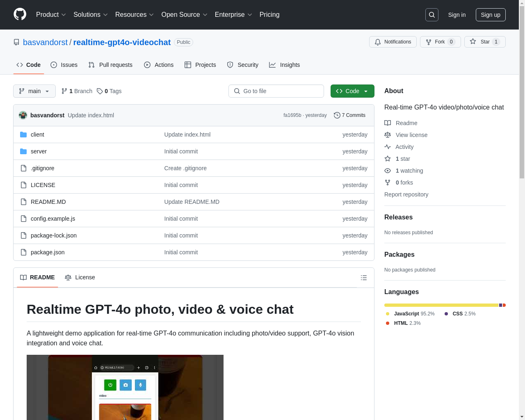
Task: Open the Packages heading link
Action: 399,255
